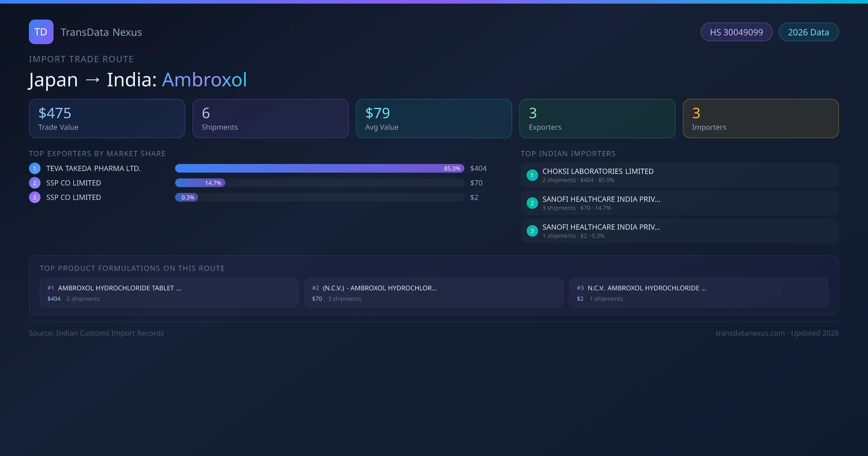
Task: Open the (N.C.V.) - AMBROXOL HYDROCHLOR formulation card
Action: 434,293
